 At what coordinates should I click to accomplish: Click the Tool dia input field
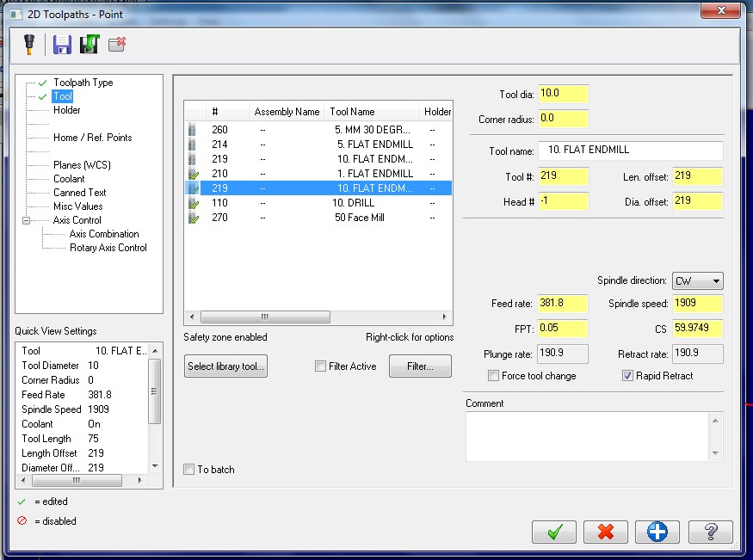564,94
